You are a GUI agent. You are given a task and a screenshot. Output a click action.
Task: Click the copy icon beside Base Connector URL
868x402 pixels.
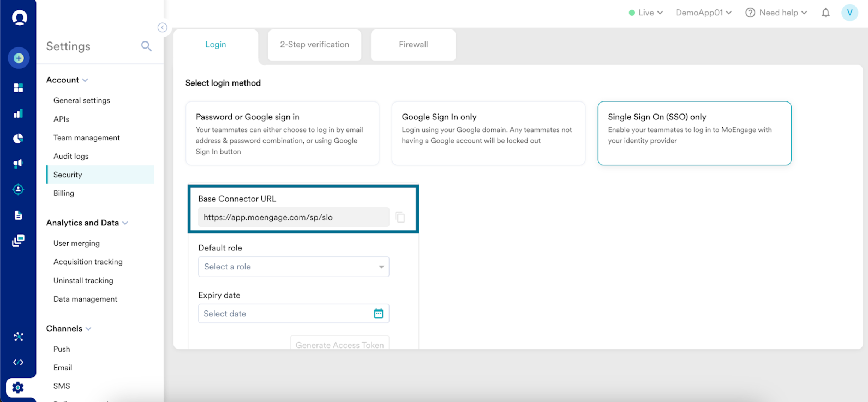click(400, 217)
